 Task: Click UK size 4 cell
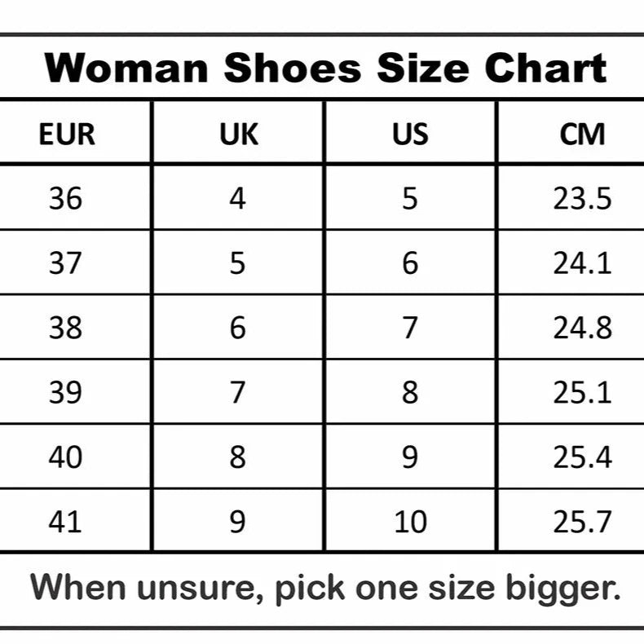tap(237, 198)
